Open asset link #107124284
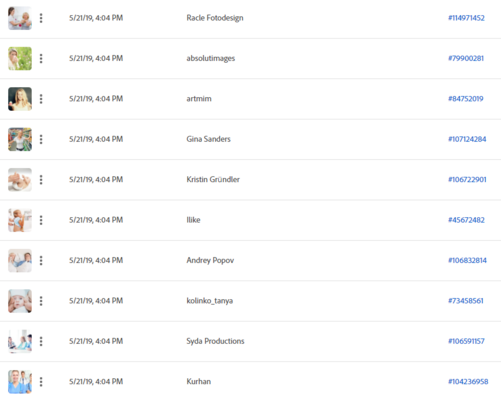Screen dimensions: 501x400 467,139
